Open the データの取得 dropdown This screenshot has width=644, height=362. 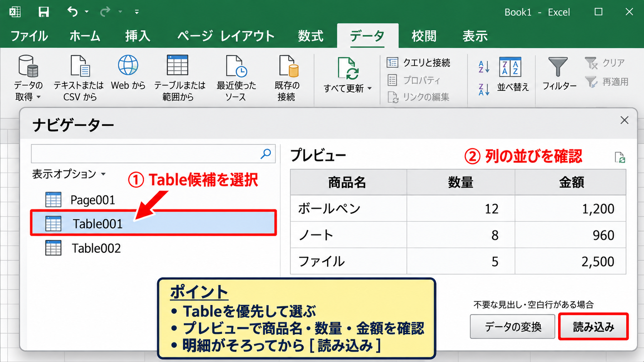click(x=28, y=78)
